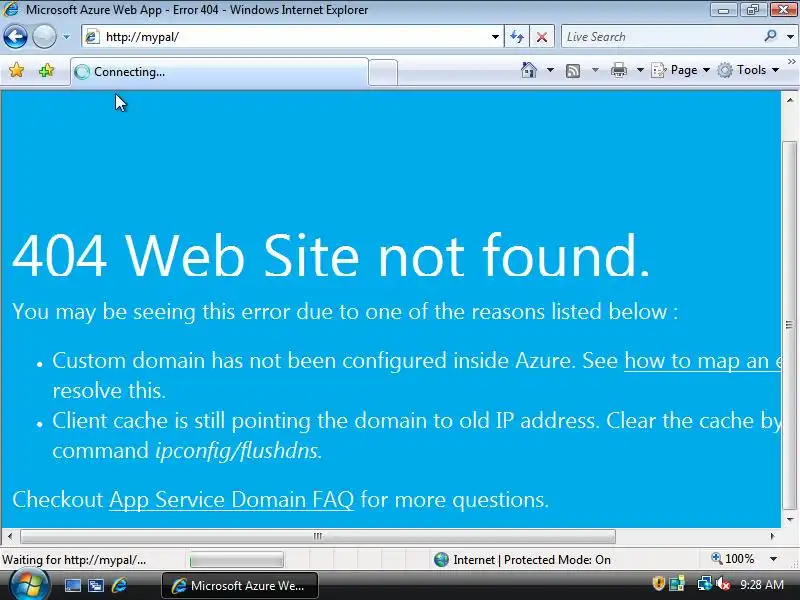Expand the zoom level dropdown arrow
Image resolution: width=800 pixels, height=600 pixels.
click(x=774, y=559)
